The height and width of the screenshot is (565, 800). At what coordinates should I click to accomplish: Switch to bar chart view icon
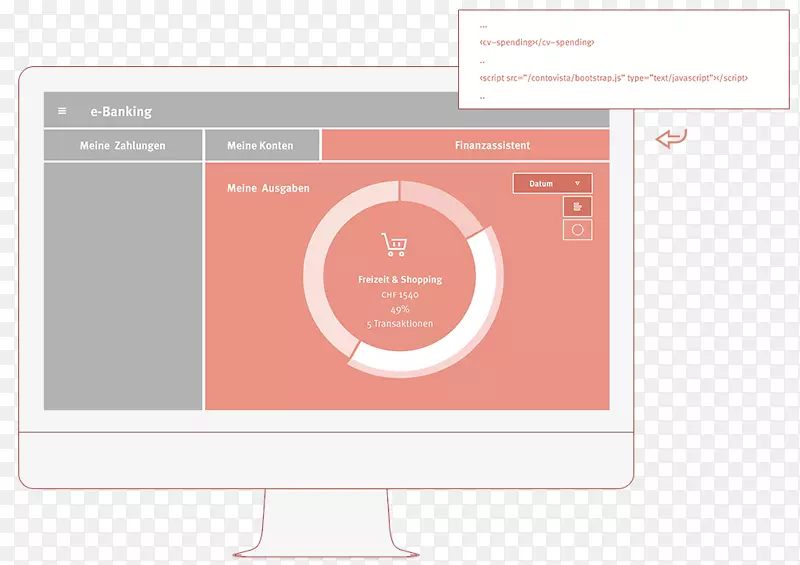(x=577, y=206)
